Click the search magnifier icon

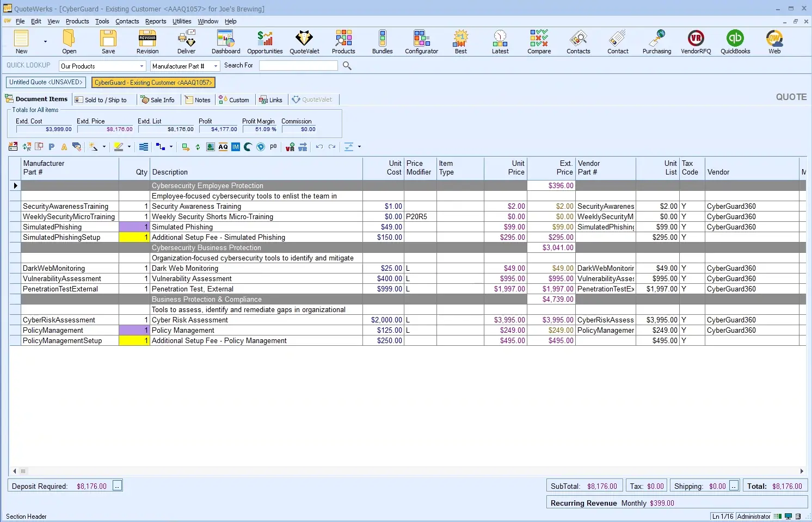pyautogui.click(x=347, y=66)
